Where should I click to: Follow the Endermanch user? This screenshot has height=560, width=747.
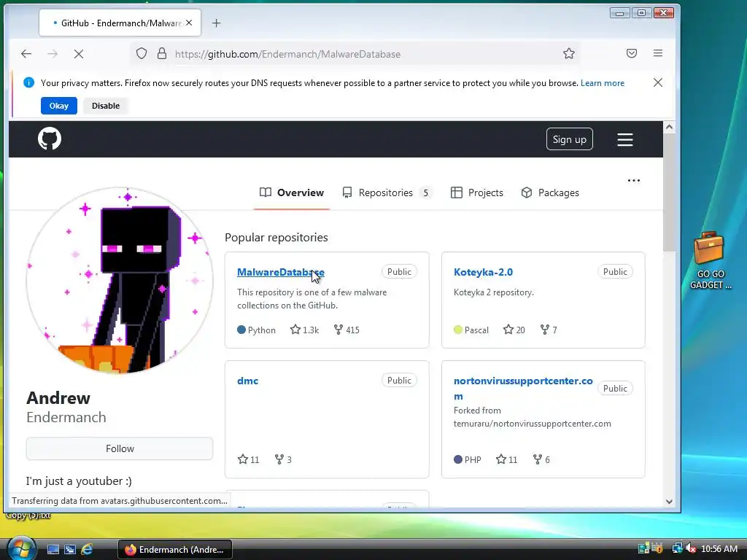pyautogui.click(x=120, y=448)
